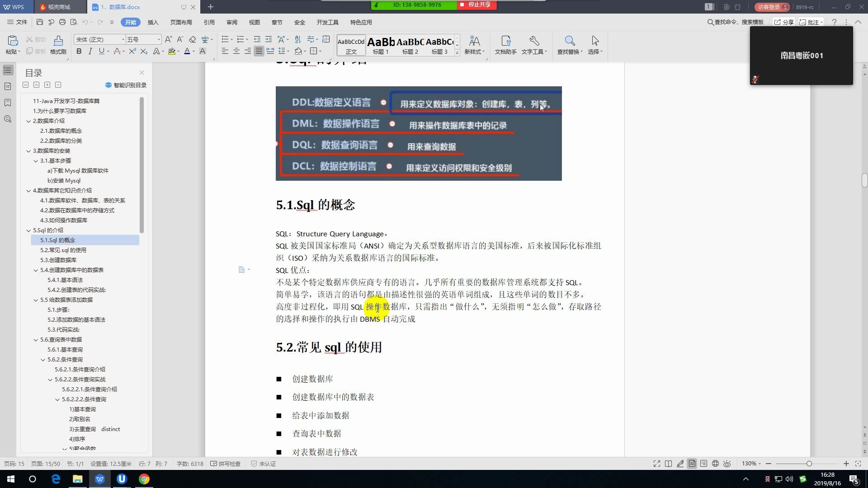
Task: Select Align Left paragraph alignment
Action: [225, 52]
